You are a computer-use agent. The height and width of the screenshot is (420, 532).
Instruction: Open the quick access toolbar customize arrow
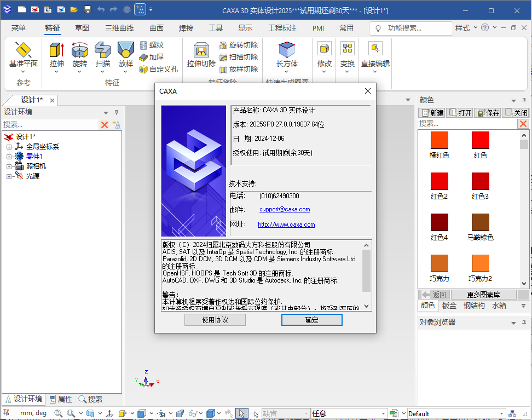[151, 9]
